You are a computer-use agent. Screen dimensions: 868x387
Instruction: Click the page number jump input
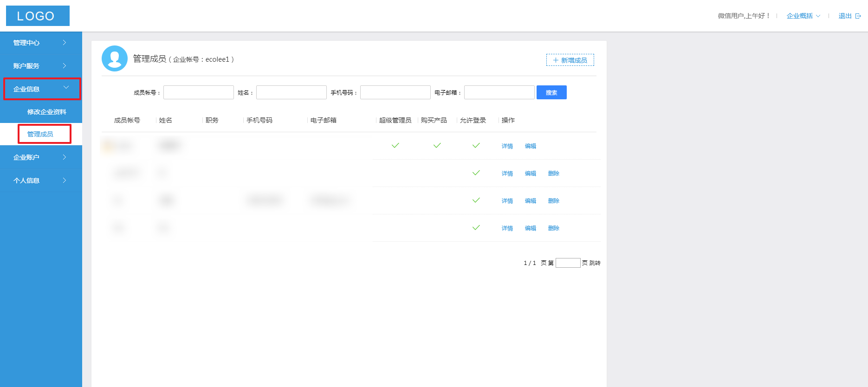(568, 263)
